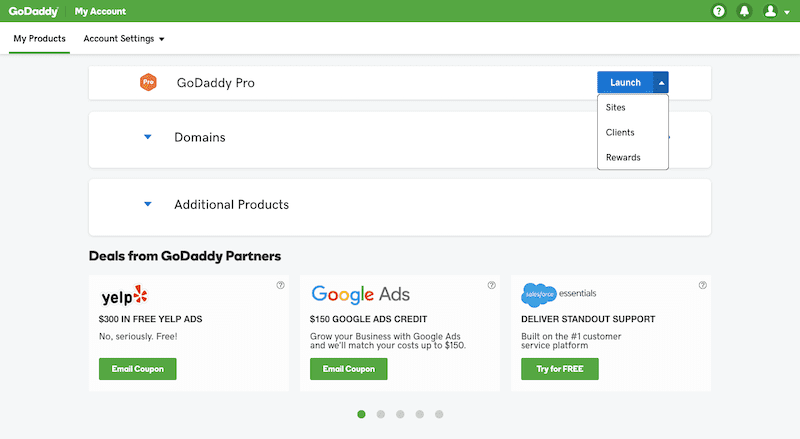The image size is (800, 439).
Task: Open the user profile icon
Action: point(770,11)
